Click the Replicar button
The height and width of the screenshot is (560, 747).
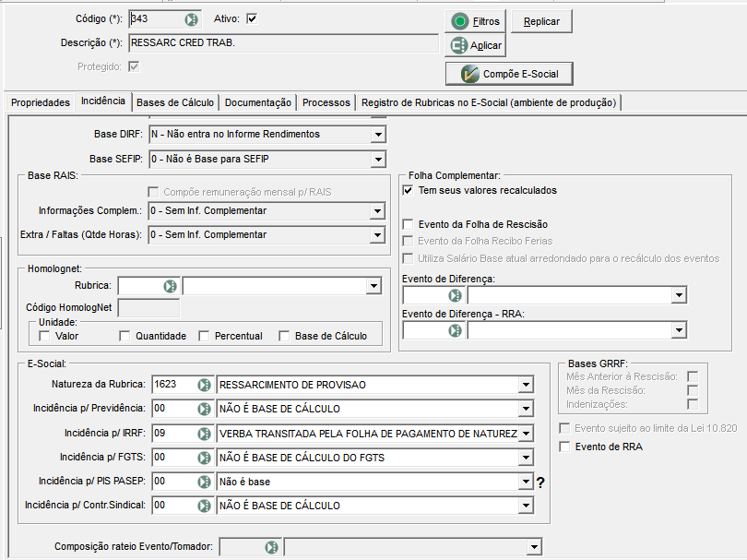tap(541, 21)
